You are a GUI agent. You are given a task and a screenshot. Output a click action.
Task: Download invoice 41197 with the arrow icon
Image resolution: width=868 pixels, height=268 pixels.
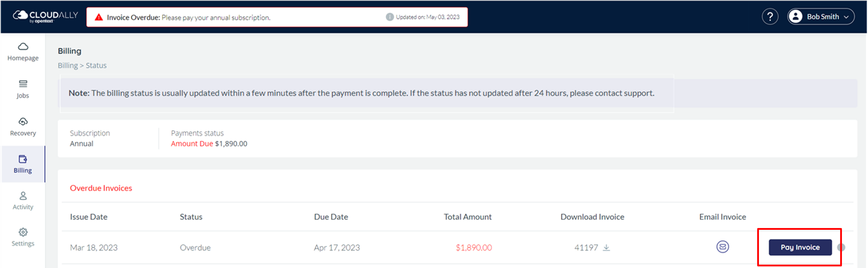[606, 247]
